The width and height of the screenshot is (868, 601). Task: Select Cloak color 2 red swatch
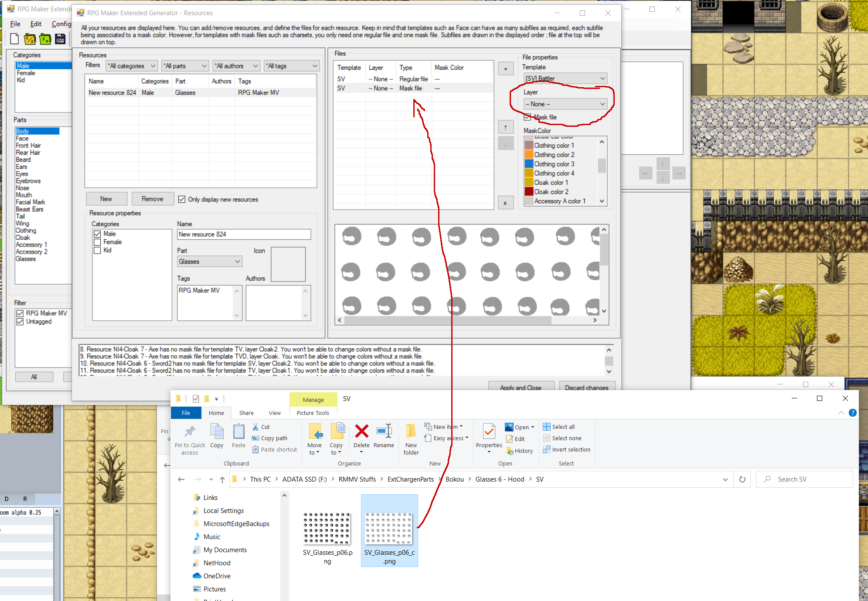pyautogui.click(x=529, y=192)
